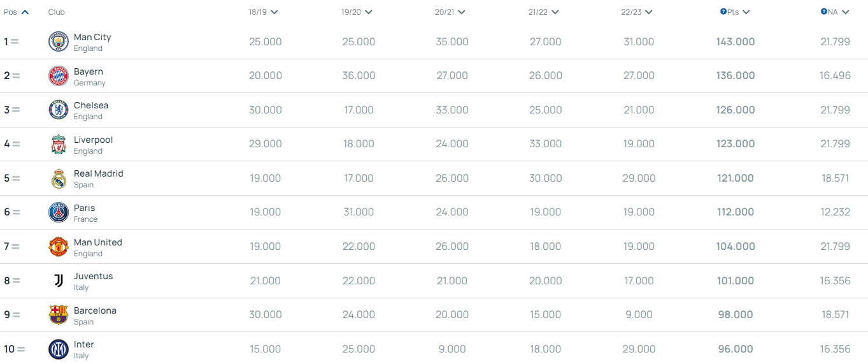The width and height of the screenshot is (868, 364).
Task: Click Man City's 143.000 points total
Action: click(736, 42)
